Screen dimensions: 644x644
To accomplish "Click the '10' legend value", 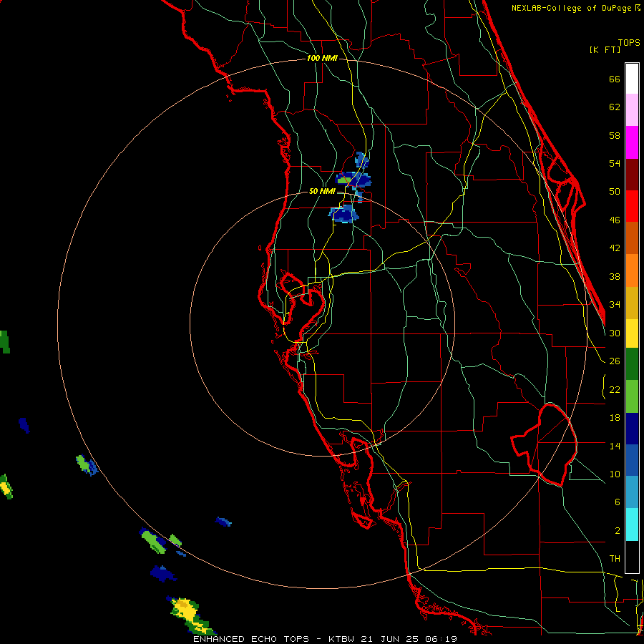I will pyautogui.click(x=615, y=474).
